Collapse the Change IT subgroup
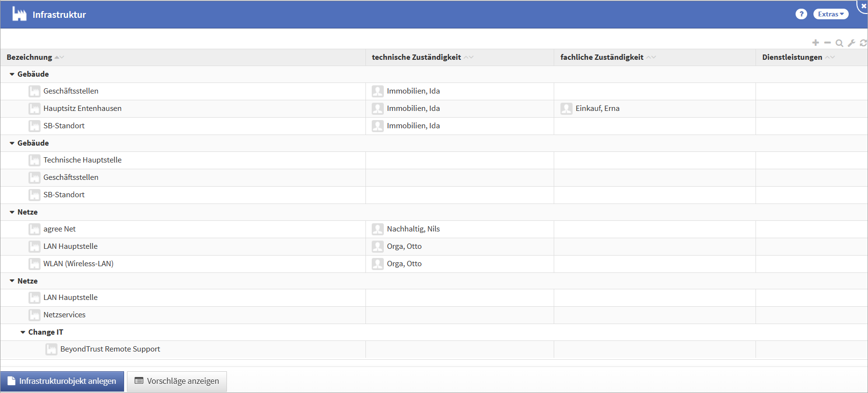 (23, 332)
